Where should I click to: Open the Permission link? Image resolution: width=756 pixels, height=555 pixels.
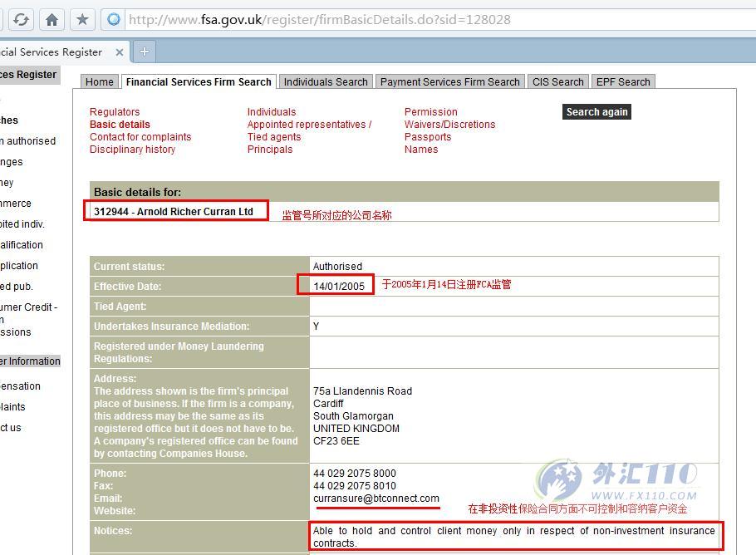click(431, 112)
